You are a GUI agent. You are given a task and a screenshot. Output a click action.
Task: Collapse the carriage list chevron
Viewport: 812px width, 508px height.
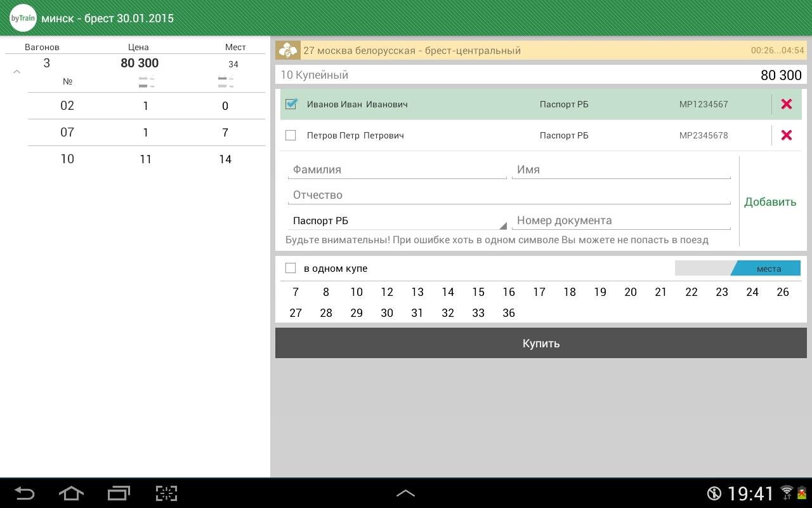pyautogui.click(x=17, y=72)
